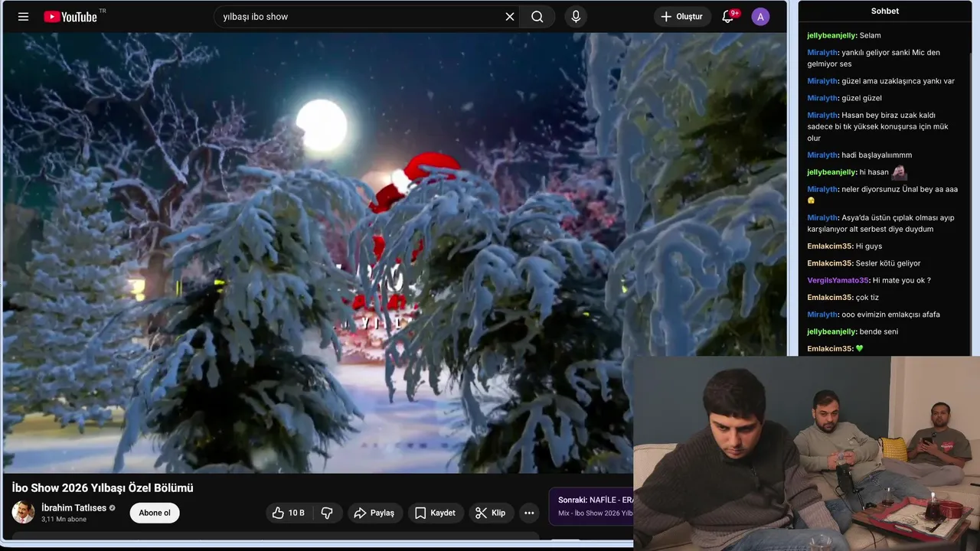Open notifications bell icon
The width and height of the screenshot is (980, 551).
coord(728,17)
